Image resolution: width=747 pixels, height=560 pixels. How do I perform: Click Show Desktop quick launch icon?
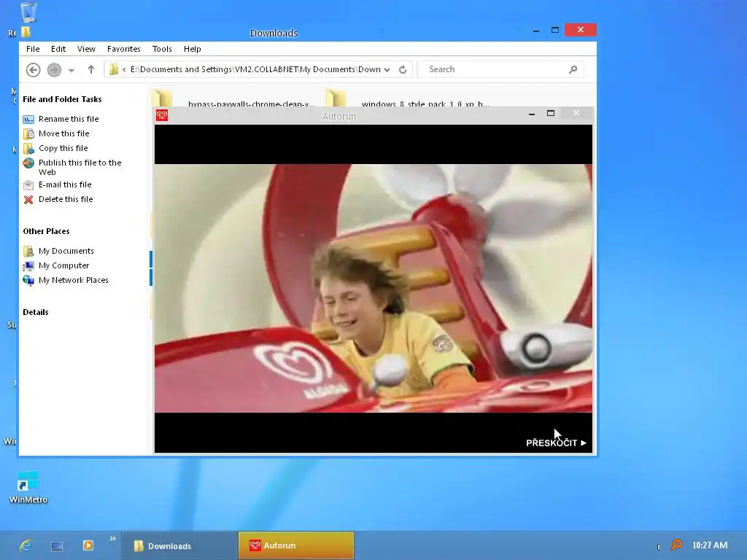point(57,545)
